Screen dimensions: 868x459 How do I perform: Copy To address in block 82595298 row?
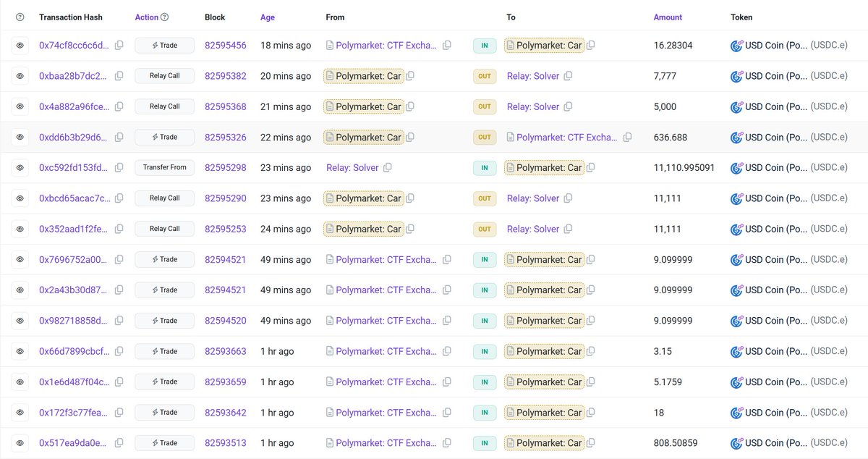(x=591, y=167)
